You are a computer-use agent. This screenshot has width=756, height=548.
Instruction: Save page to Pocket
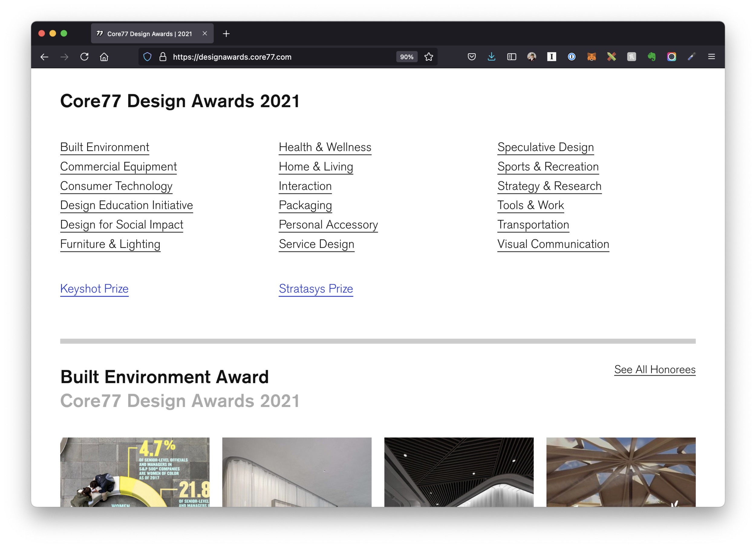click(x=471, y=57)
